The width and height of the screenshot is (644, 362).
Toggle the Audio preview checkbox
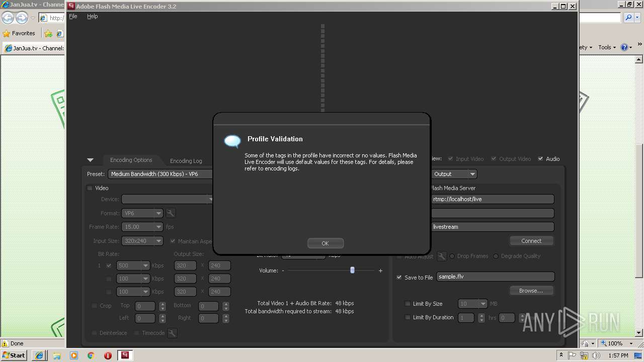541,159
